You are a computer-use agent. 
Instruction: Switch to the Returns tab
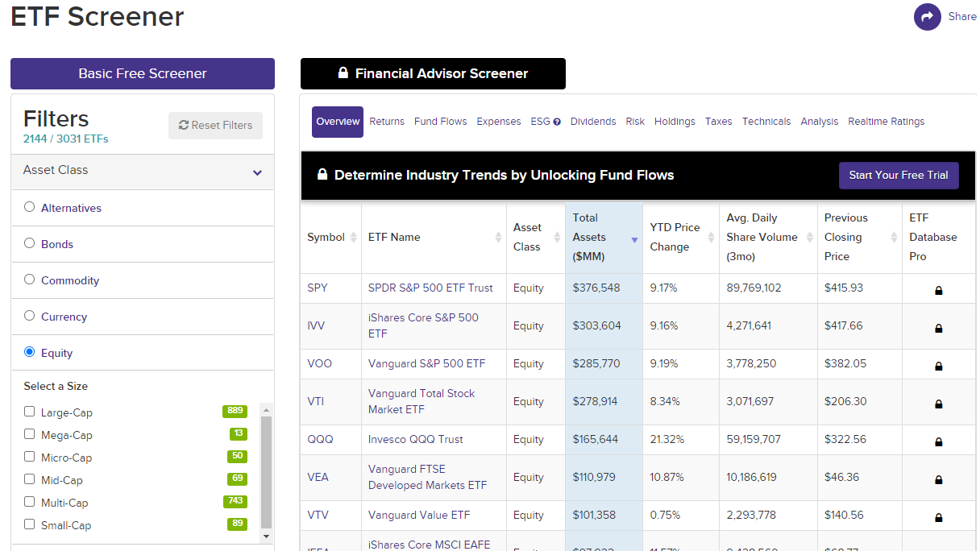pyautogui.click(x=387, y=122)
